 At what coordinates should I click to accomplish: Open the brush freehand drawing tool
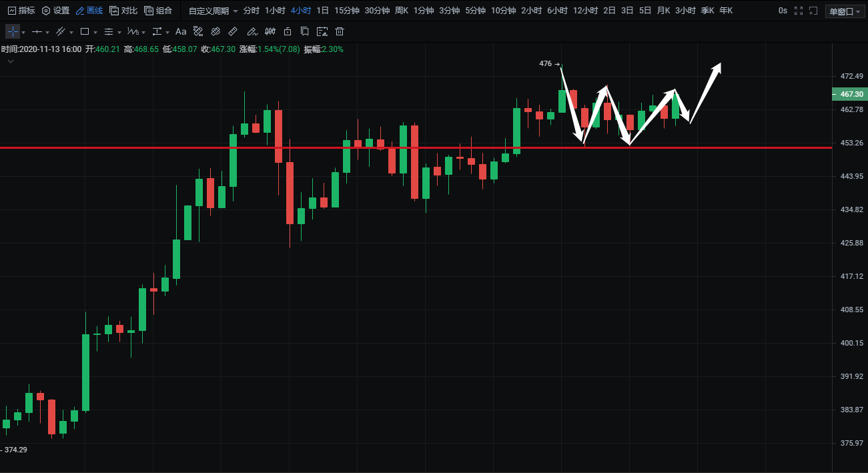point(252,31)
